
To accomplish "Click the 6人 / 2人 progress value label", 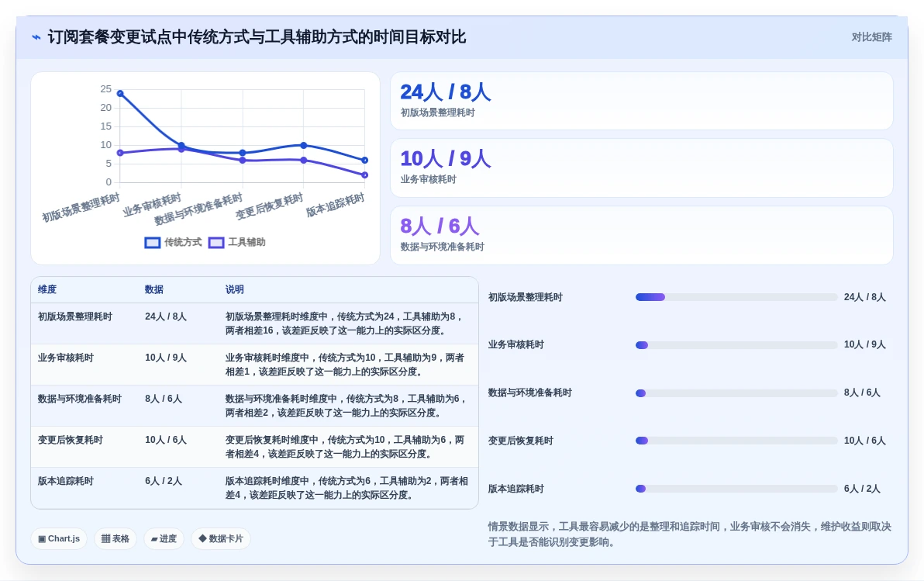I will (862, 489).
